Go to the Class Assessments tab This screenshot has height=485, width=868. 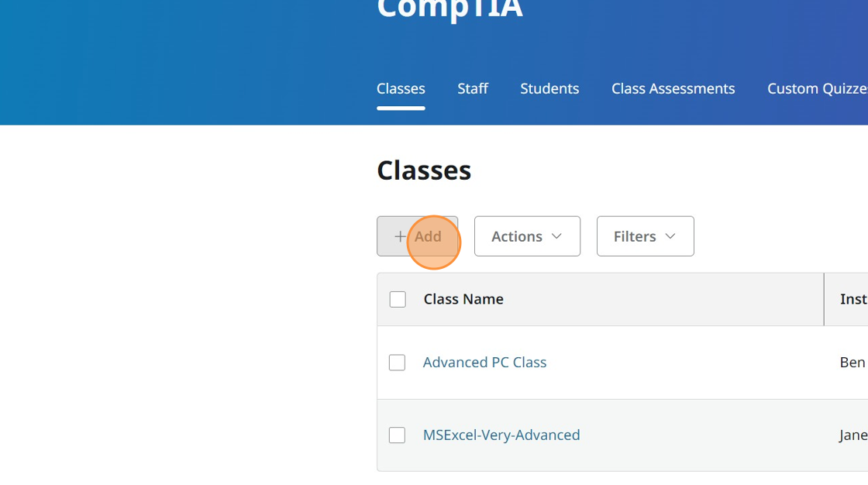673,88
